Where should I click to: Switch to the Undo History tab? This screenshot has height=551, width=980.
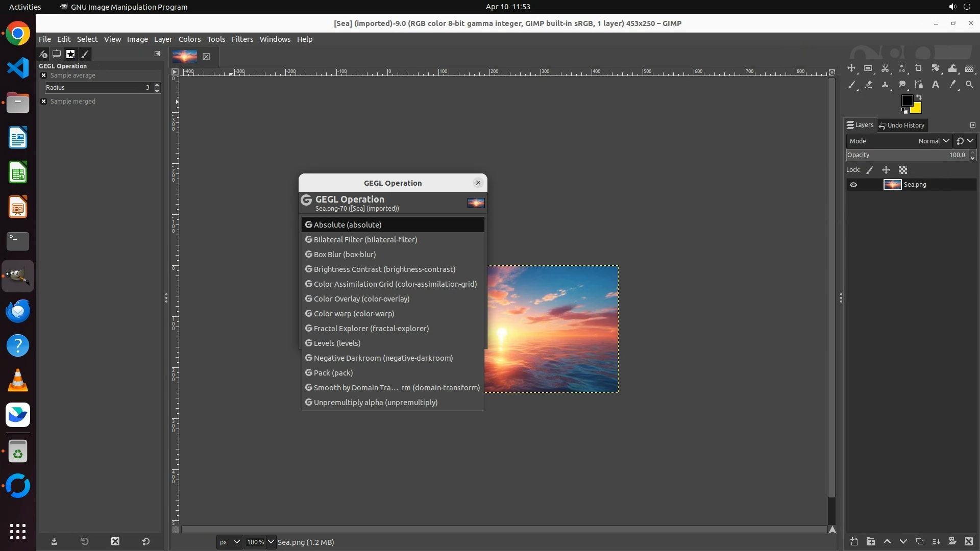tap(901, 125)
